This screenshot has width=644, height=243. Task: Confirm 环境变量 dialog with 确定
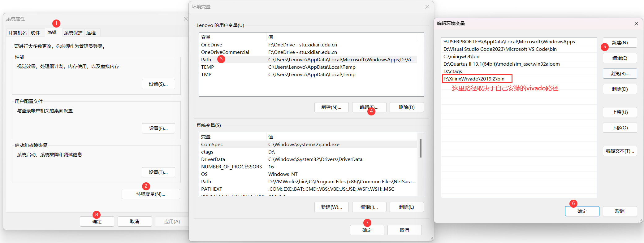point(367,230)
